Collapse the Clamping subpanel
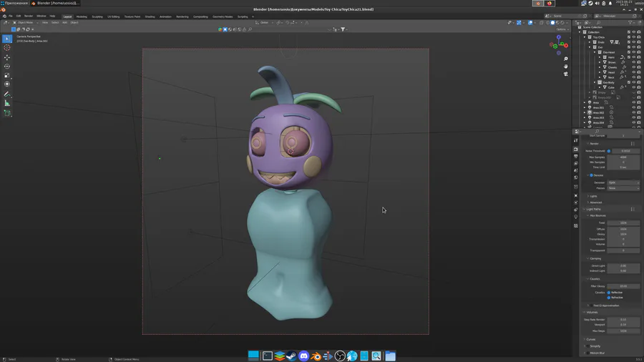The image size is (644, 362). 595,258
